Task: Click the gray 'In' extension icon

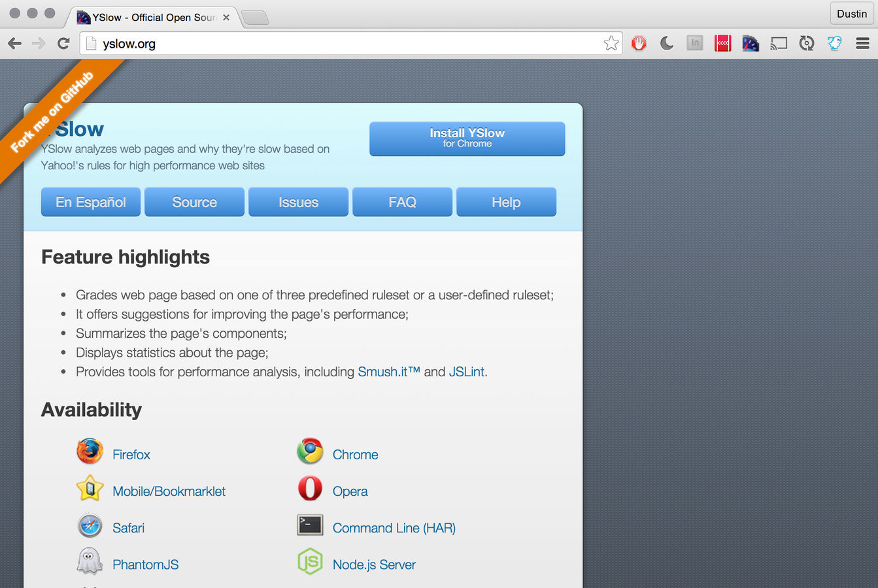Action: pyautogui.click(x=695, y=44)
